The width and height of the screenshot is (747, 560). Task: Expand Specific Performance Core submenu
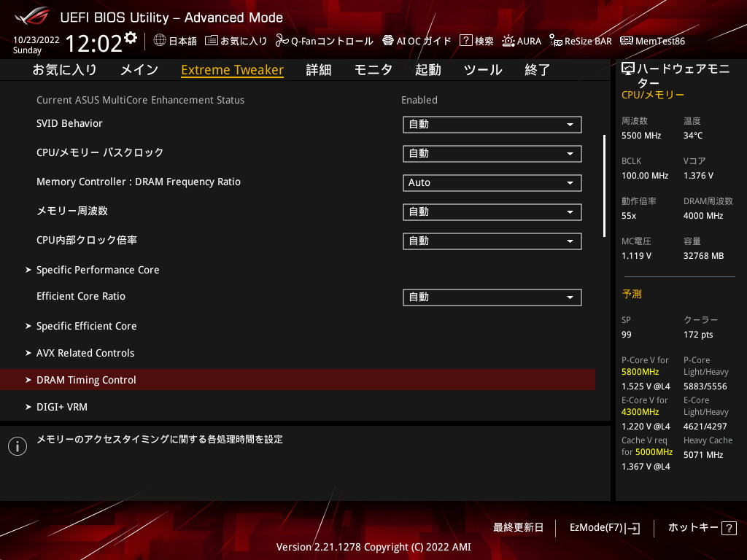point(98,270)
